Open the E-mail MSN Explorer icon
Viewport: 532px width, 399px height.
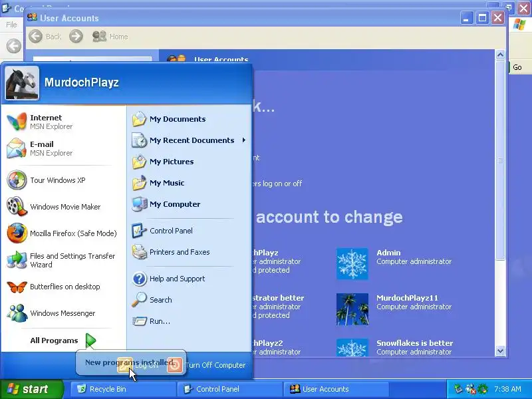[17, 148]
